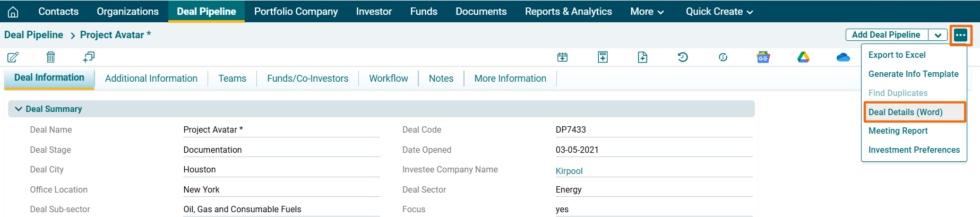Screen dimensions: 980x217
Task: Open the history clock icon
Action: [683, 57]
